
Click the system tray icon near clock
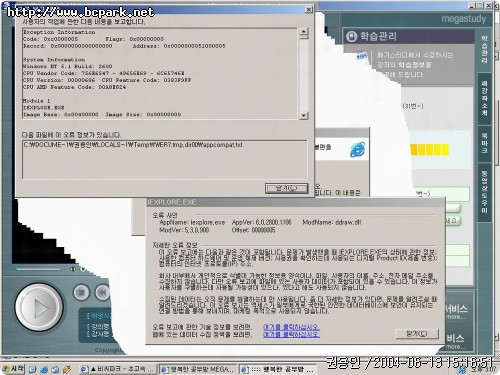463,370
